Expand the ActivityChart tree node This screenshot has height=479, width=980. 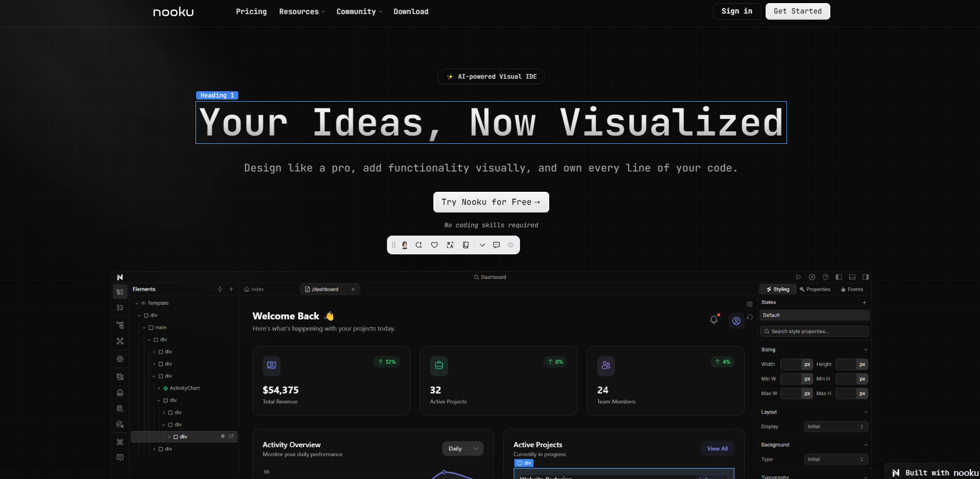pyautogui.click(x=159, y=388)
